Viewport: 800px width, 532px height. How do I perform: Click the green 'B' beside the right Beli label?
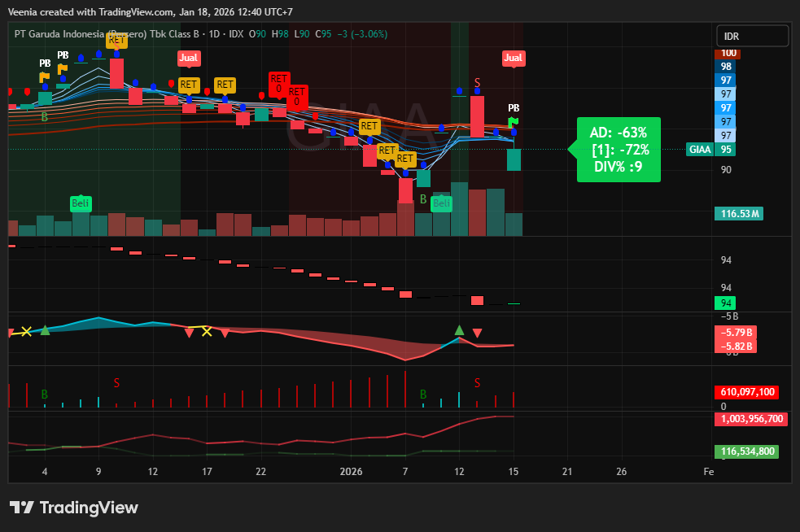point(423,199)
